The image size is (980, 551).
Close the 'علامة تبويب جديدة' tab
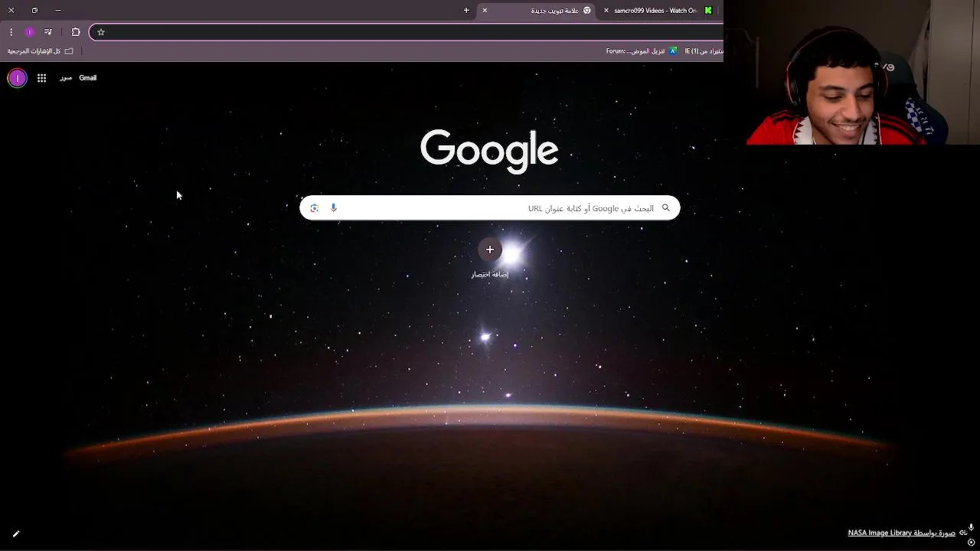(x=485, y=11)
